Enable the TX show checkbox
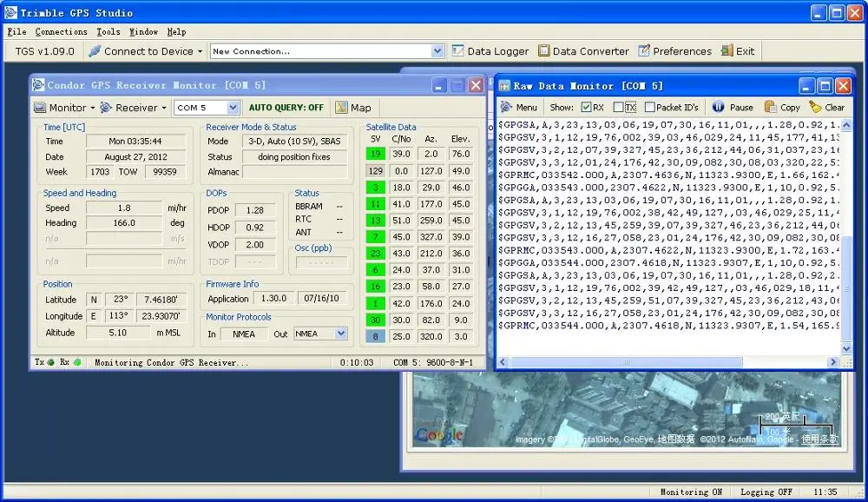 [618, 107]
